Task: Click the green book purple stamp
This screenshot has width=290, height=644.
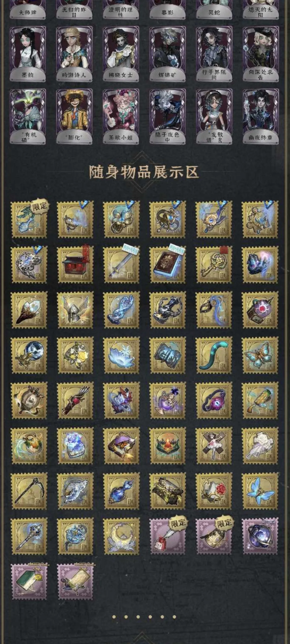Action: [29, 581]
